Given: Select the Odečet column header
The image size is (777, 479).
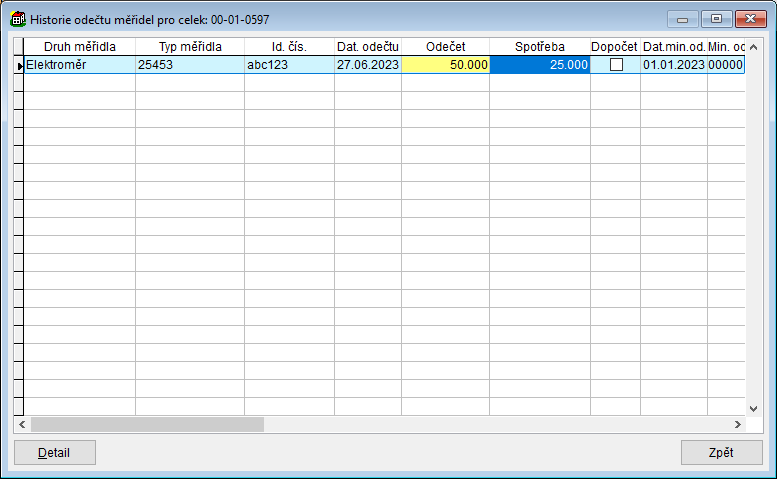Looking at the screenshot, I should 445,46.
